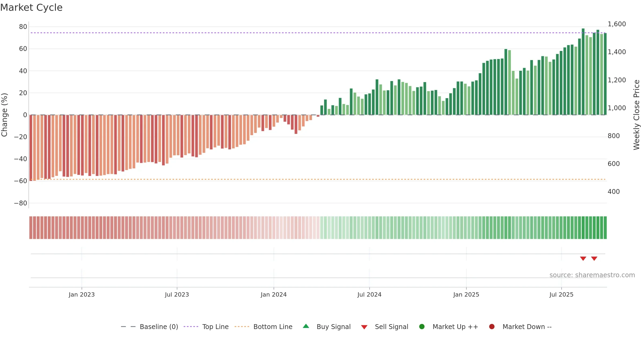Click the −60 tick on left axis

coord(21,181)
